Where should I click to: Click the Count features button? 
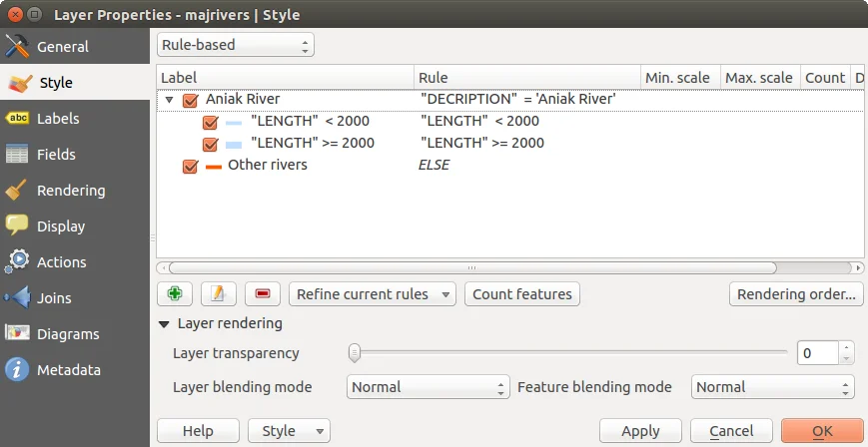[x=522, y=294]
